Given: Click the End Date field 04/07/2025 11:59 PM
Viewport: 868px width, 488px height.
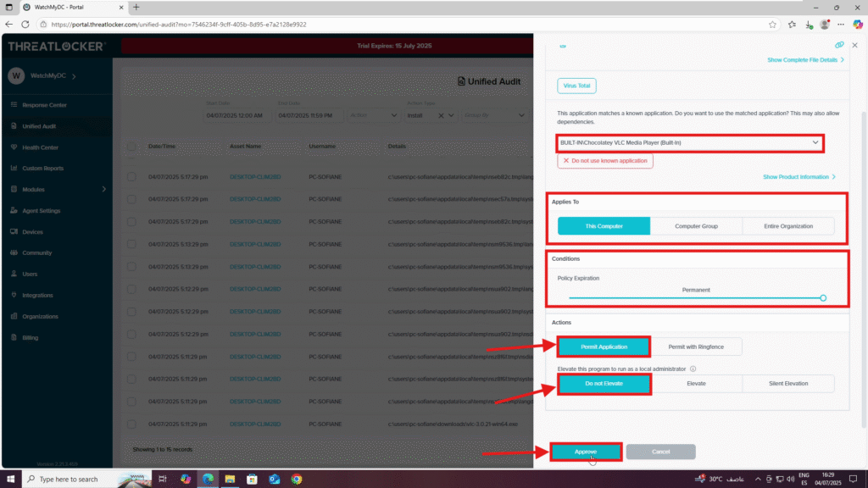Looking at the screenshot, I should [309, 115].
